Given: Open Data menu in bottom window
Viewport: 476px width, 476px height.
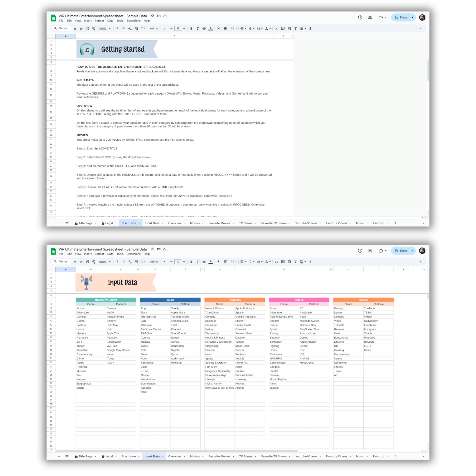Looking at the screenshot, I should 110,254.
